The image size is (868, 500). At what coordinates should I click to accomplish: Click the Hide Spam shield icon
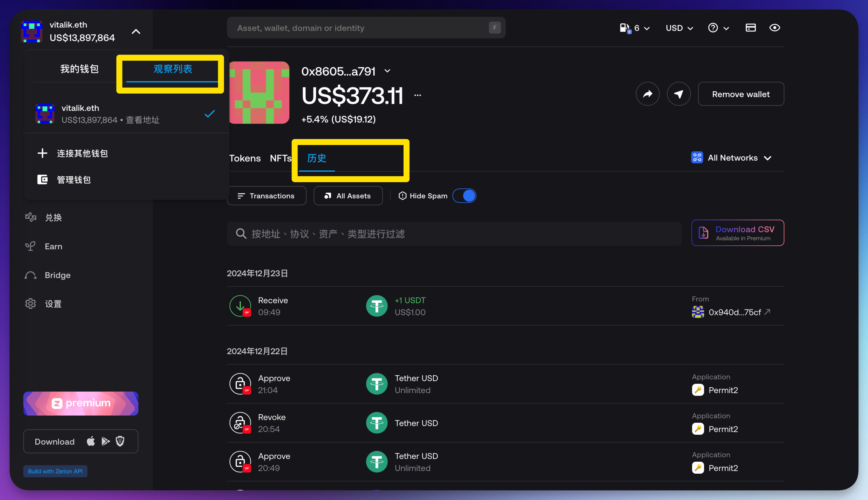[x=402, y=196]
